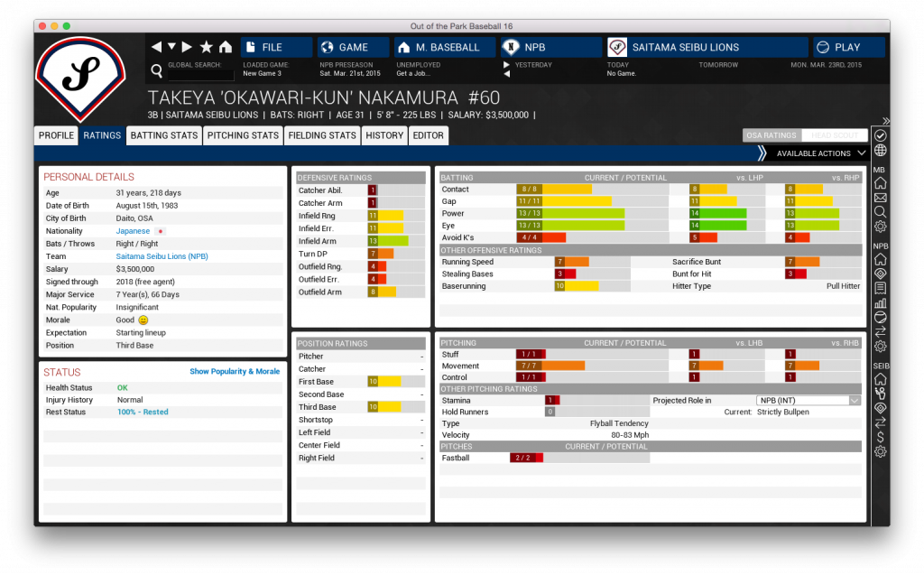This screenshot has width=924, height=575.
Task: Click the Saitama Seibu Lions team logo
Action: point(80,78)
